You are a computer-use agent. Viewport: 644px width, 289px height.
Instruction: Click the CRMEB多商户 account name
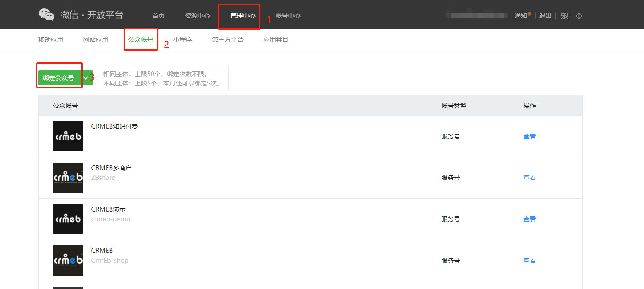pos(111,168)
